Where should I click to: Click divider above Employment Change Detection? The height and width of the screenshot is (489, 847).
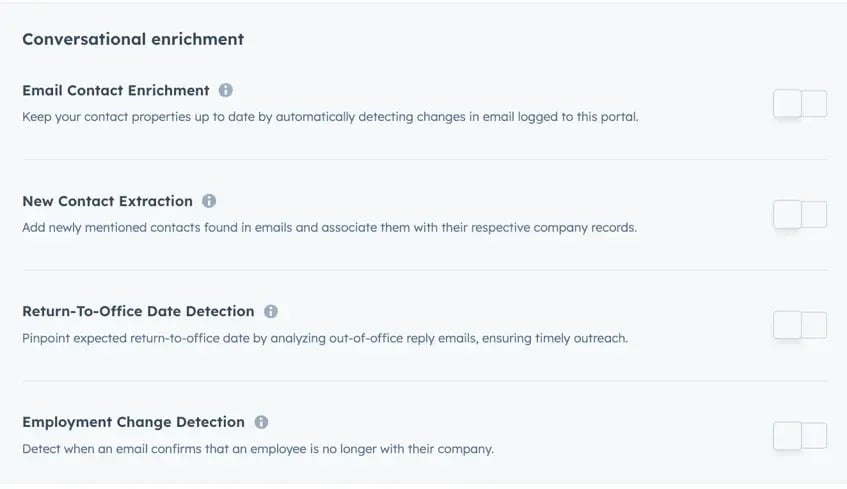(x=424, y=381)
